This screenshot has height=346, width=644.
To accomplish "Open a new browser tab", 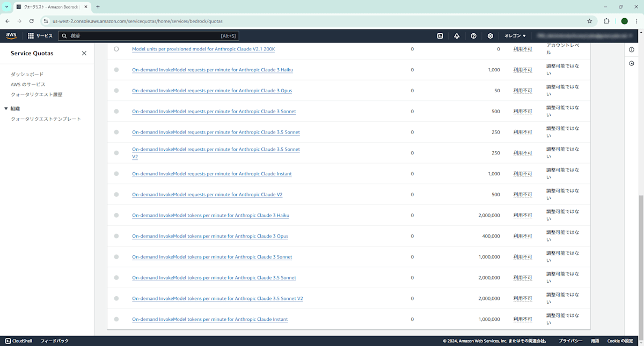I will tap(98, 7).
